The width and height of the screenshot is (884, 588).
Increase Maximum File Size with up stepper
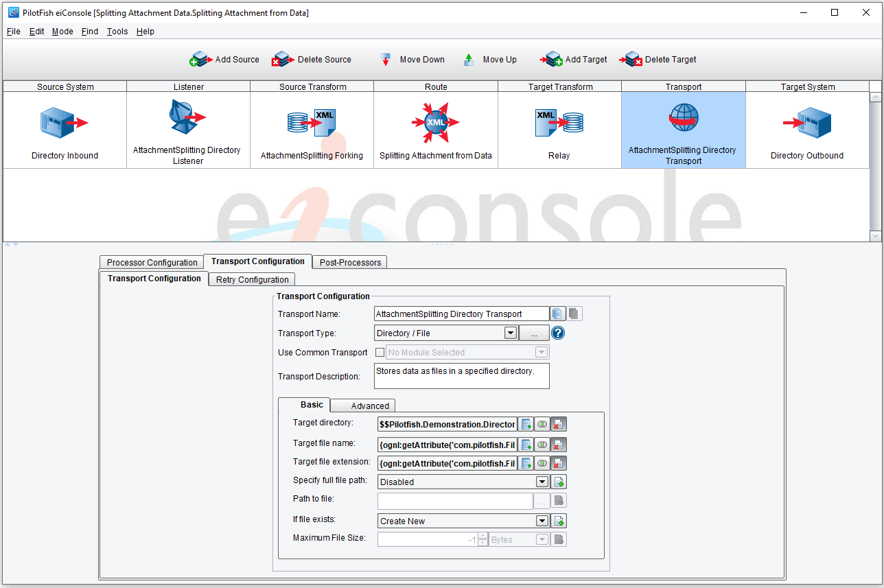483,536
